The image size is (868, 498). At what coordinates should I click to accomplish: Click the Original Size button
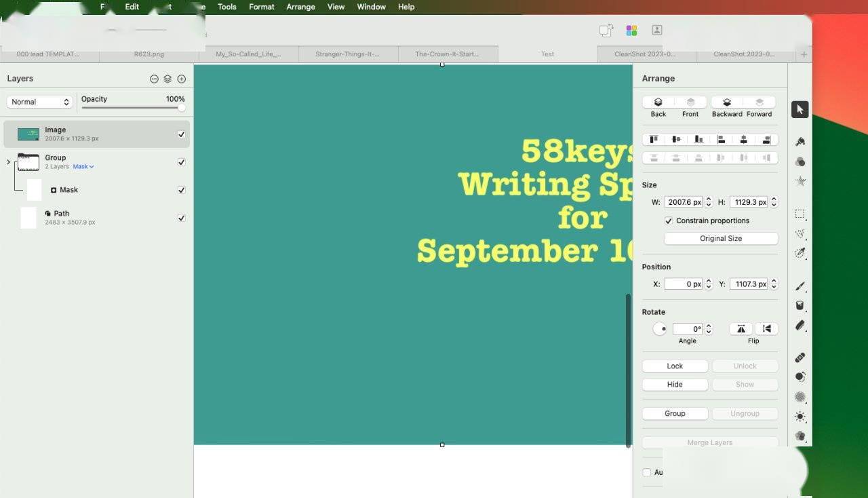tap(721, 239)
